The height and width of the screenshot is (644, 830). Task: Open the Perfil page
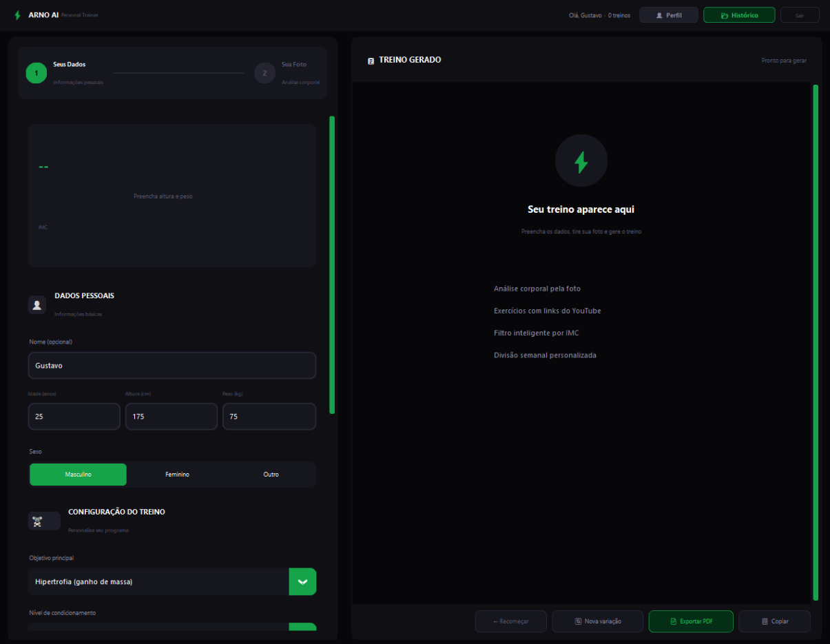point(669,15)
